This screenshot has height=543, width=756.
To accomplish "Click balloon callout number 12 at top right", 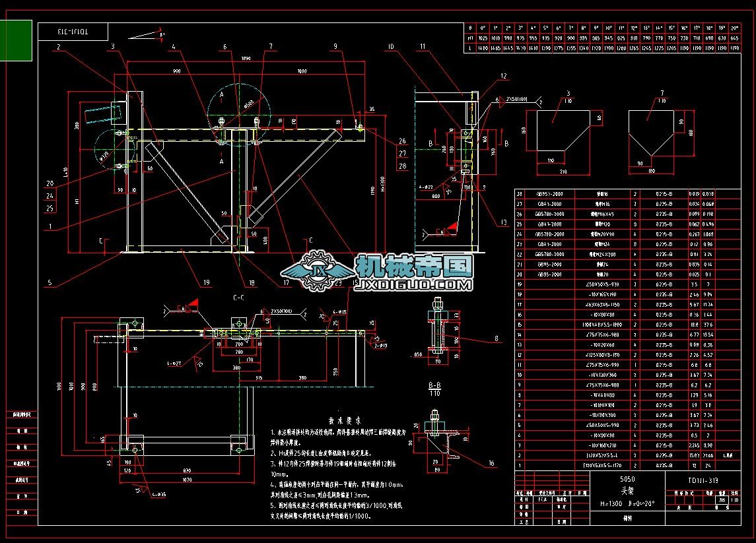I will point(504,77).
